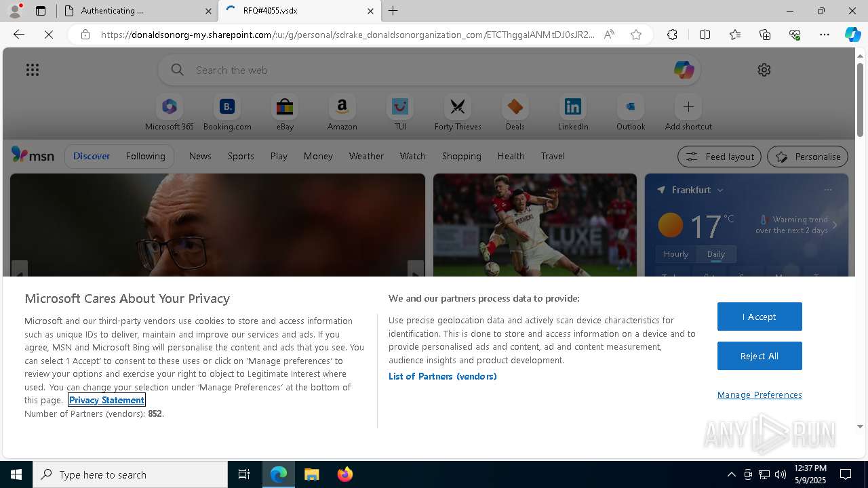Open the Booking.com shortcut

(227, 113)
